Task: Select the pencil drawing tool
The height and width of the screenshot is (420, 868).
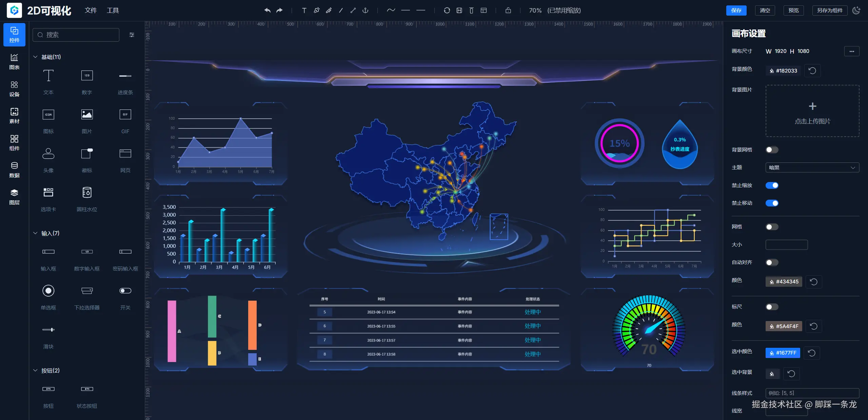Action: click(x=329, y=10)
